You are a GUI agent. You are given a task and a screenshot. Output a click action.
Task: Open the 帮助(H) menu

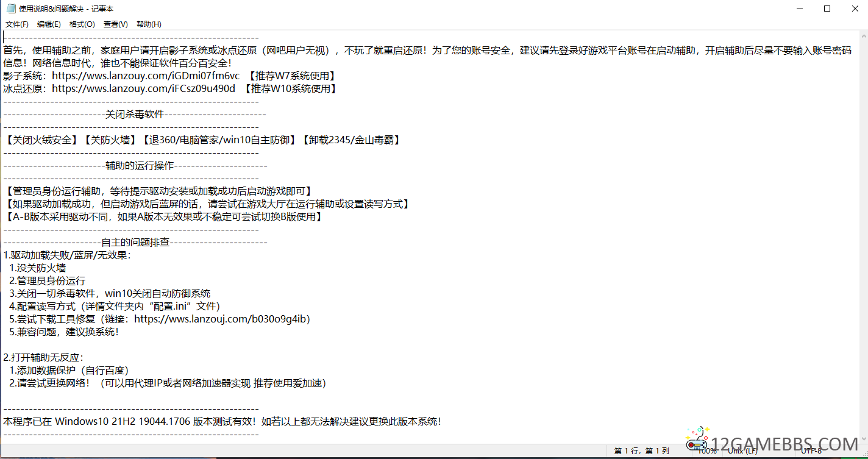(149, 24)
